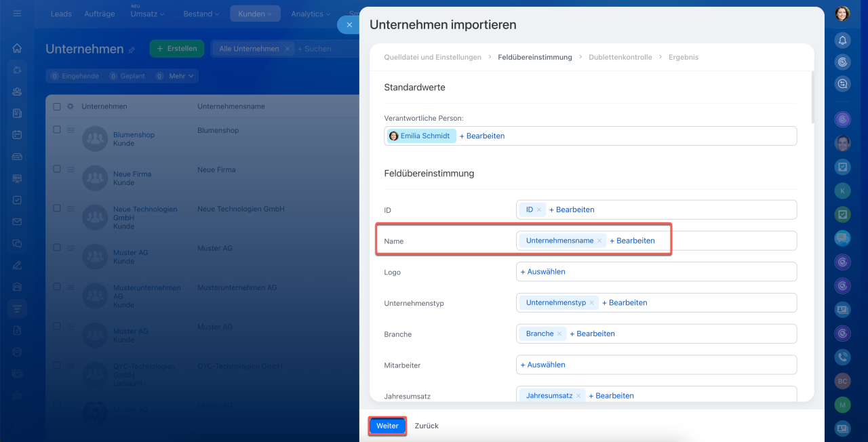Click the mail icon in left sidebar
This screenshot has height=442, width=868.
coord(17,222)
